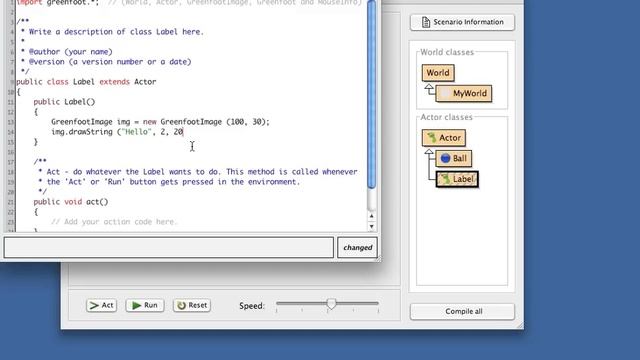Click 'Write a description of class Label here.'

click(x=116, y=32)
